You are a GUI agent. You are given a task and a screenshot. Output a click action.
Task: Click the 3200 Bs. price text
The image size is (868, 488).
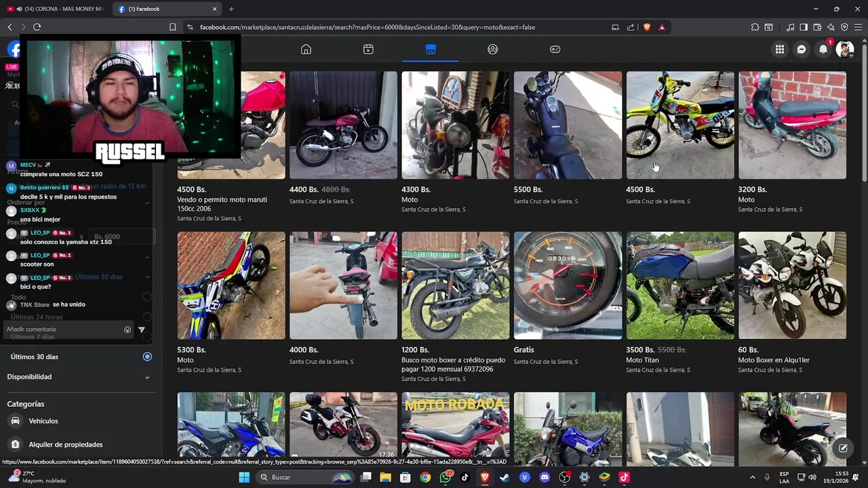pos(753,190)
